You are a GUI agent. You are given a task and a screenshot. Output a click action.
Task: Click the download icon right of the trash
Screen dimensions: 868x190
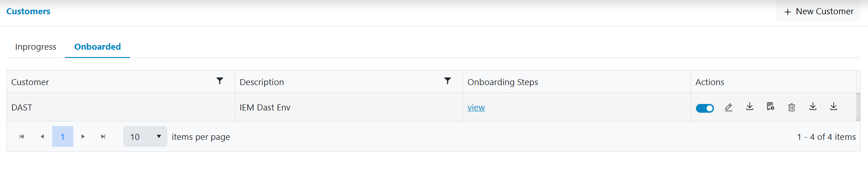pos(813,107)
